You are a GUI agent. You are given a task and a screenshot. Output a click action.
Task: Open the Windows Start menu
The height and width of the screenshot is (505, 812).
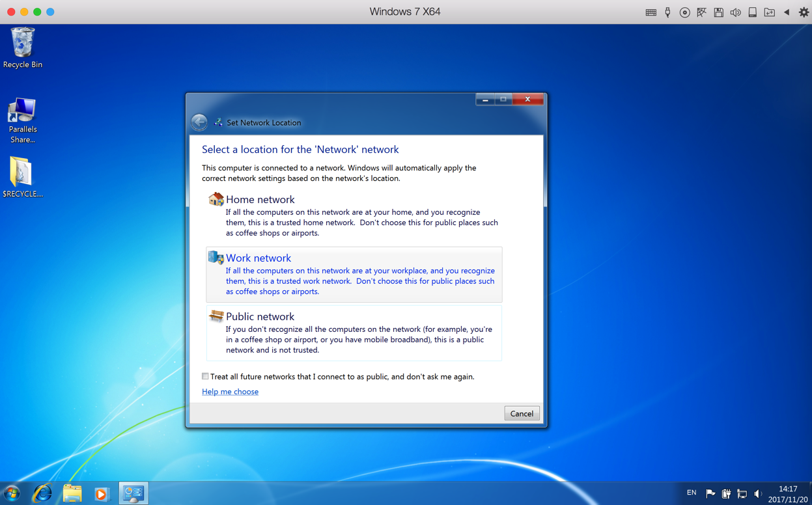pos(12,493)
